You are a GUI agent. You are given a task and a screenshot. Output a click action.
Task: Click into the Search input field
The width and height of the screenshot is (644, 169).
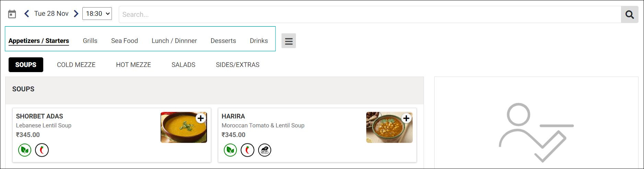(369, 14)
